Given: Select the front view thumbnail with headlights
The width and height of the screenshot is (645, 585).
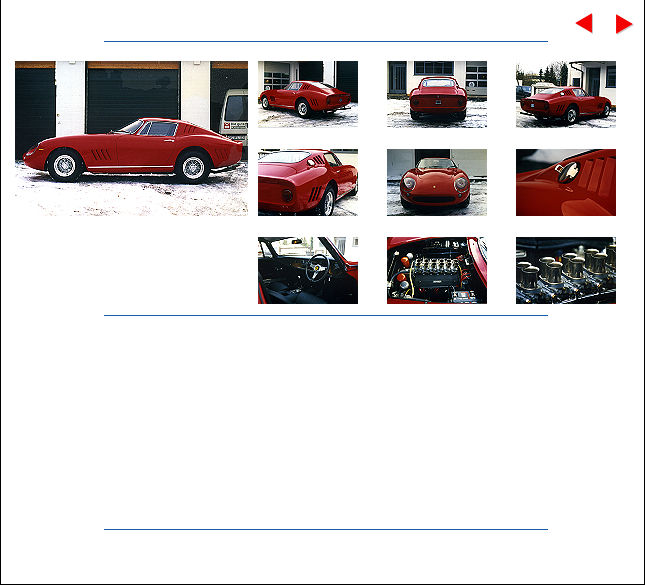Looking at the screenshot, I should click(x=436, y=182).
